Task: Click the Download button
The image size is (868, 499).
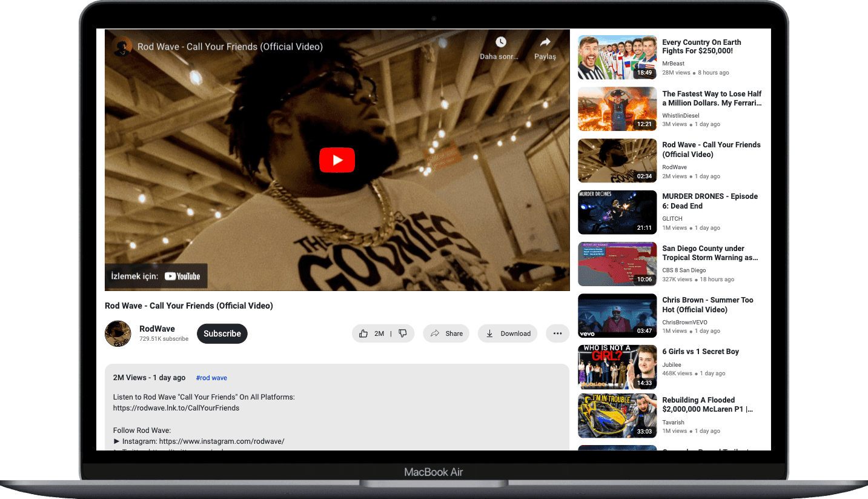Action: [x=508, y=333]
